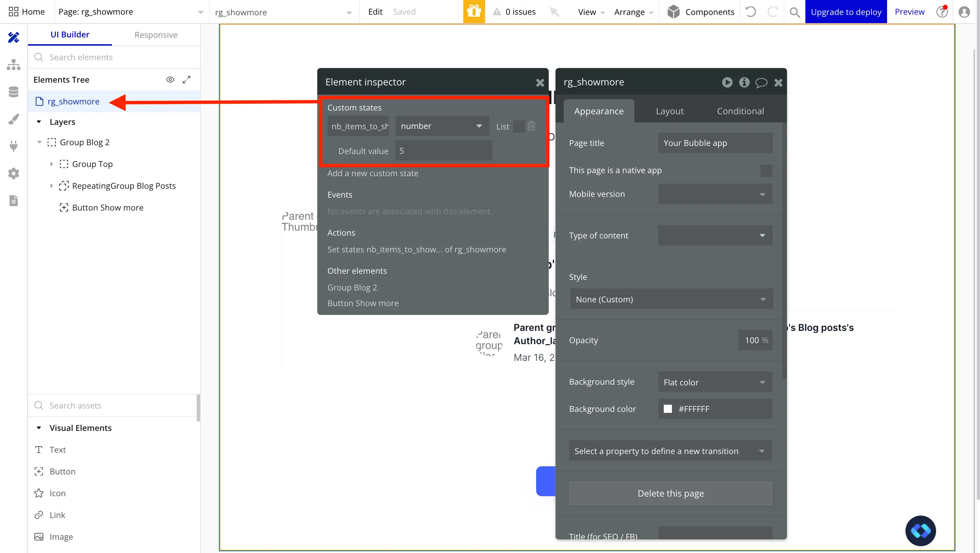Open the Edit menu
980x553 pixels.
point(375,12)
